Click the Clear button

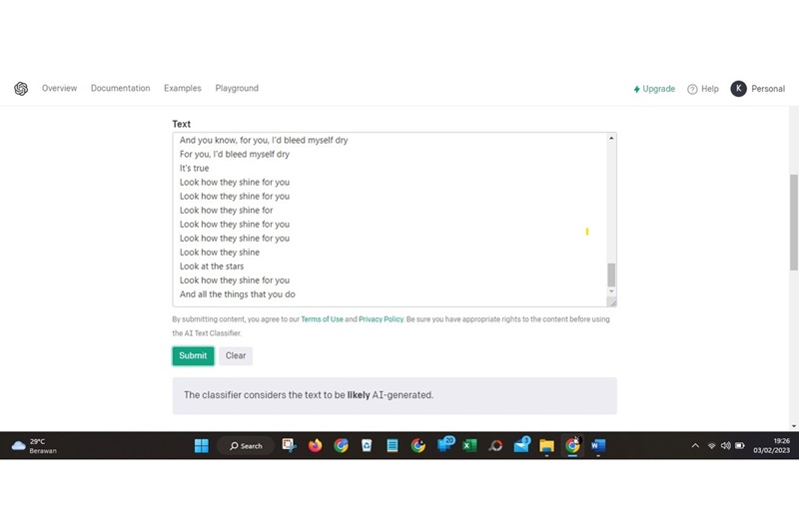click(x=236, y=355)
